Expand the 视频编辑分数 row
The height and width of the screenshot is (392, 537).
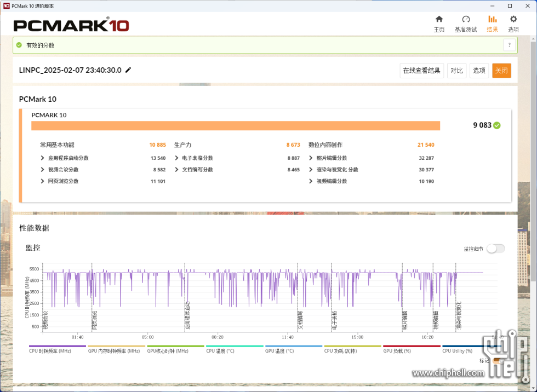click(x=311, y=181)
